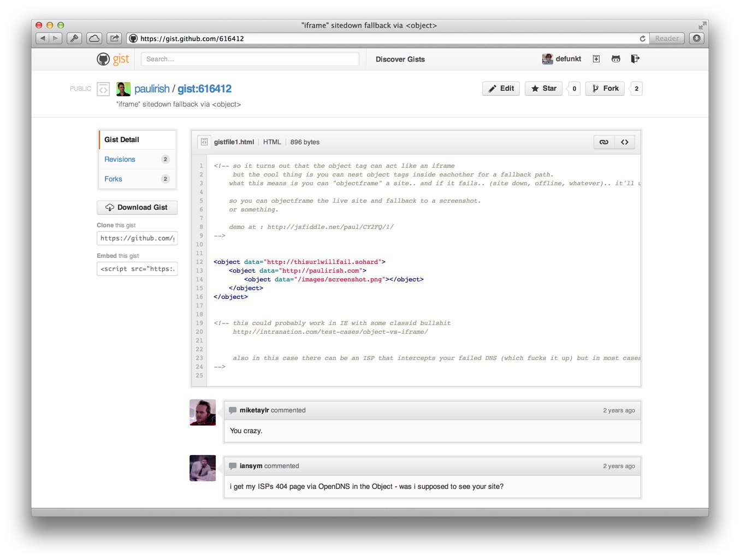This screenshot has height=560, width=740.
Task: Click the PUBLIC label
Action: click(x=81, y=89)
